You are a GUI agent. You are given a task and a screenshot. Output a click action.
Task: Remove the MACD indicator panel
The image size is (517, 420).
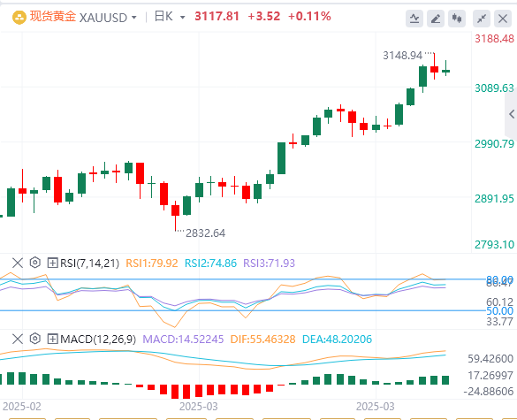pos(18,339)
